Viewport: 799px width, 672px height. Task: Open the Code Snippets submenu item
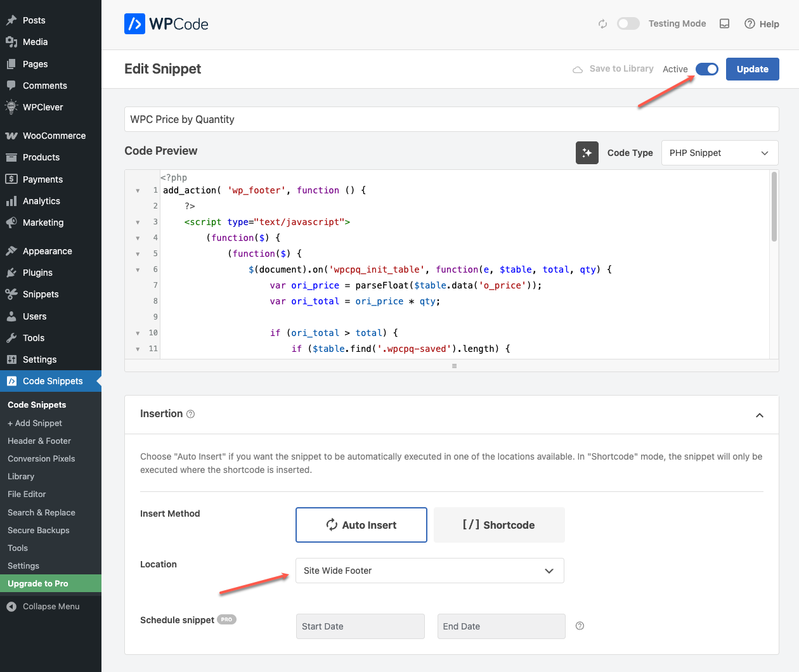pos(37,404)
